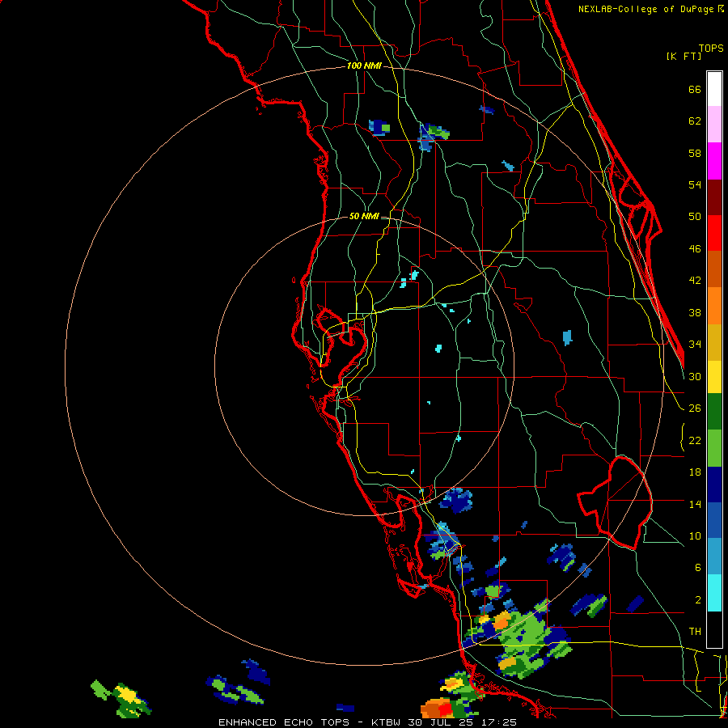Click the medium blue legend swatch
Image resolution: width=728 pixels, height=728 pixels.
click(714, 520)
